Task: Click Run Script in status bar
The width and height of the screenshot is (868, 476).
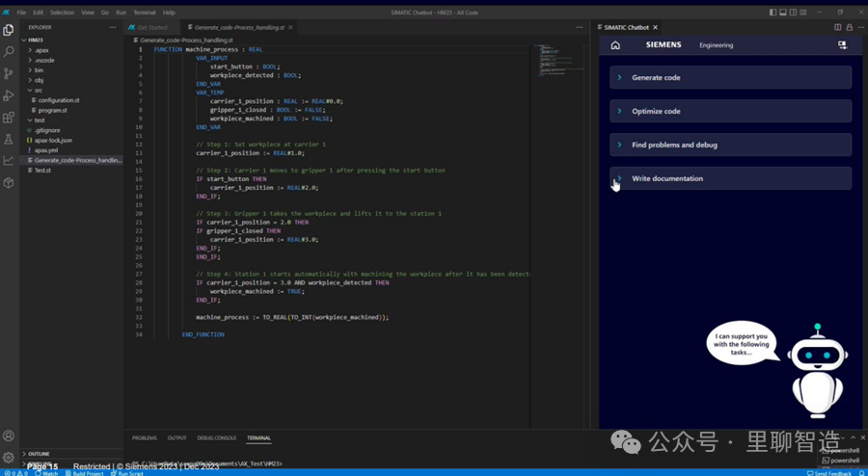Action: (x=126, y=473)
